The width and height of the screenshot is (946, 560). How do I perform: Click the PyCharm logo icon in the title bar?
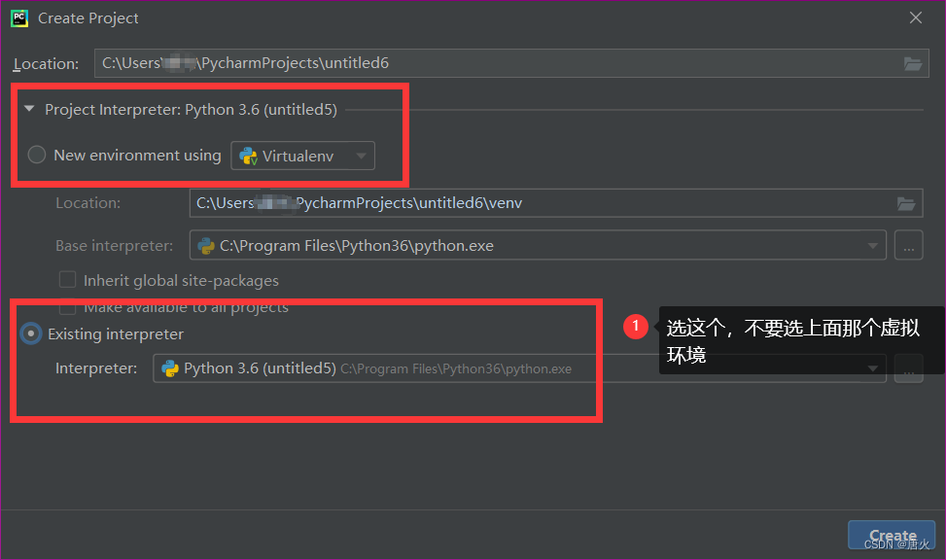[x=19, y=18]
